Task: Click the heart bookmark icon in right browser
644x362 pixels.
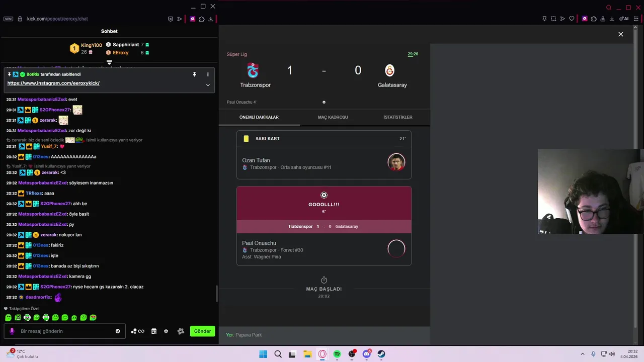Action: click(x=572, y=19)
